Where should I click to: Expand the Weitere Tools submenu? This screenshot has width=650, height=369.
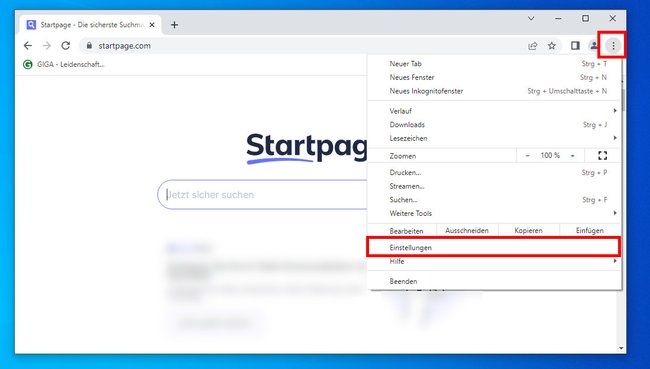[x=494, y=213]
